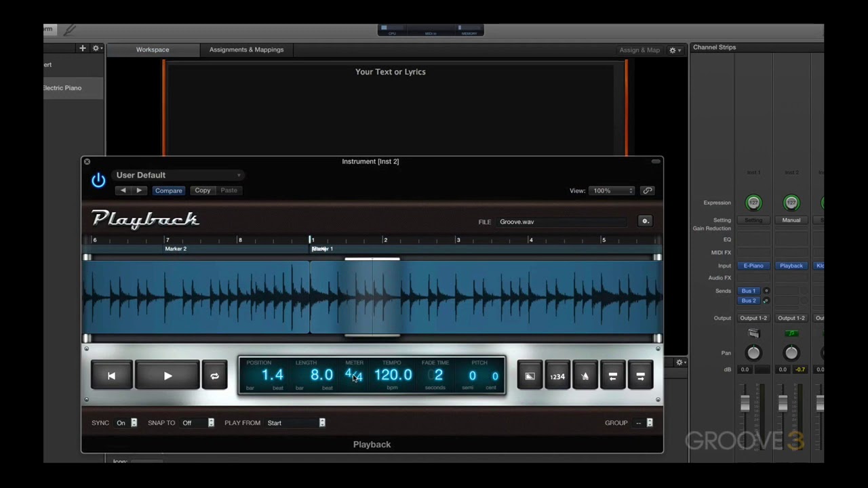The height and width of the screenshot is (488, 868).
Task: Click the Pitch semitone value
Action: (x=472, y=375)
